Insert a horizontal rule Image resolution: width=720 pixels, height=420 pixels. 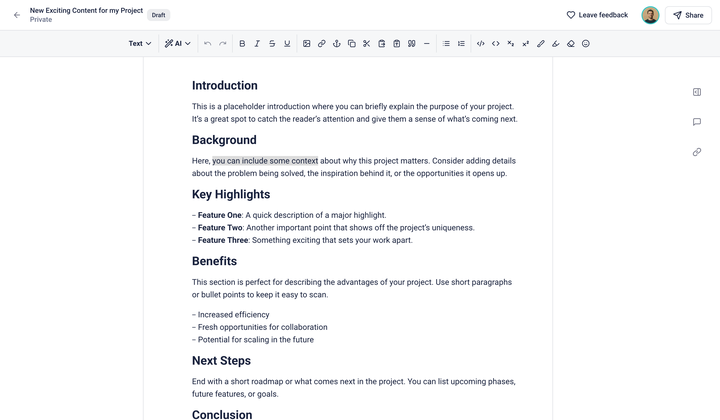click(x=427, y=44)
